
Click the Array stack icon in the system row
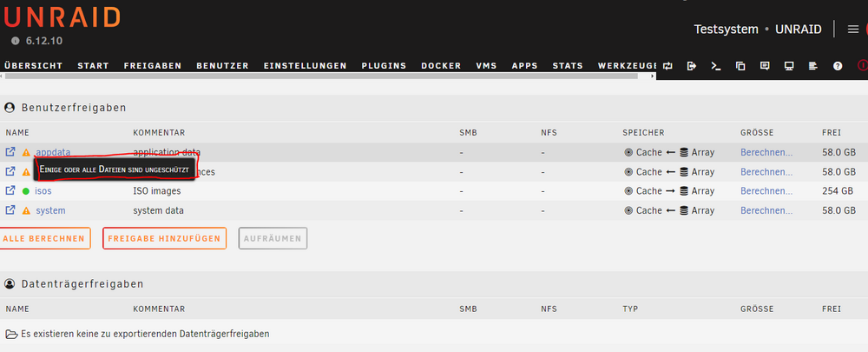pos(684,210)
